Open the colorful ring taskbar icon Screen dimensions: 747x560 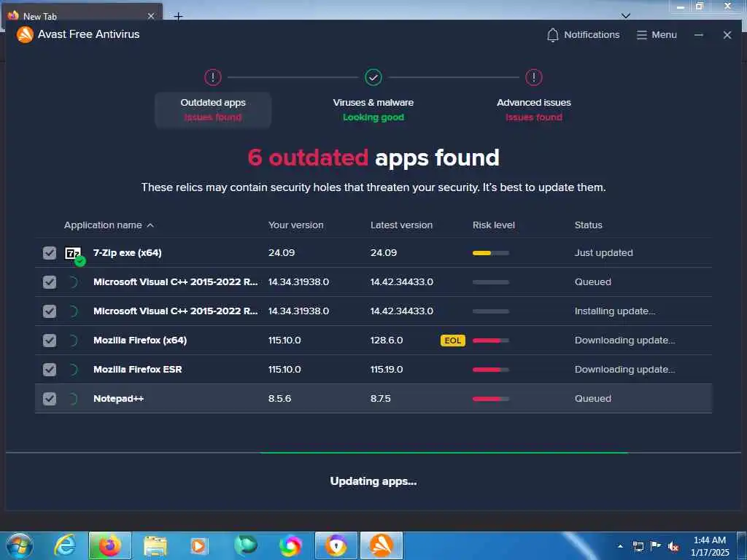click(x=290, y=545)
